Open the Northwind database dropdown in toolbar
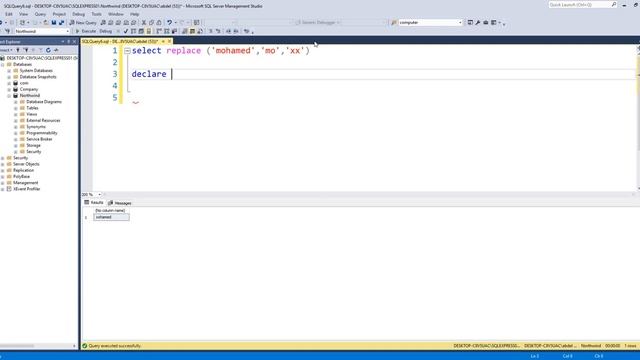Screen dimensions: 640x360 click(67, 31)
